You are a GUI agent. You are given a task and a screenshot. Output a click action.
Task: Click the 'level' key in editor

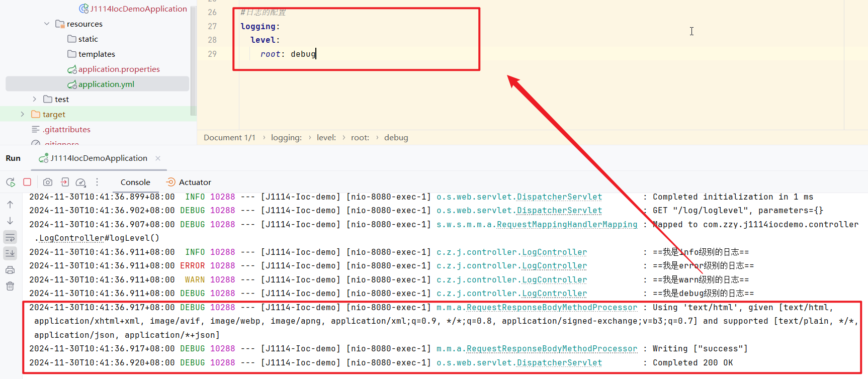tap(263, 40)
